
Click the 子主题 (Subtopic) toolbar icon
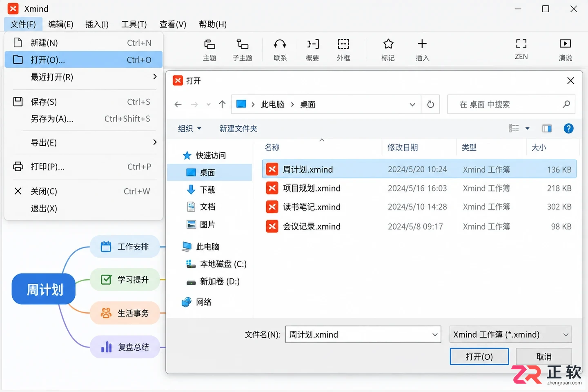click(x=243, y=44)
